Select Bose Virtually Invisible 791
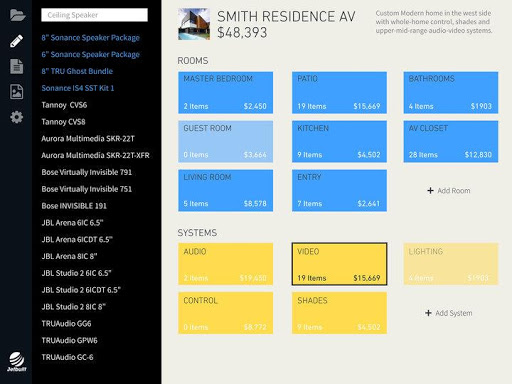 (x=87, y=172)
